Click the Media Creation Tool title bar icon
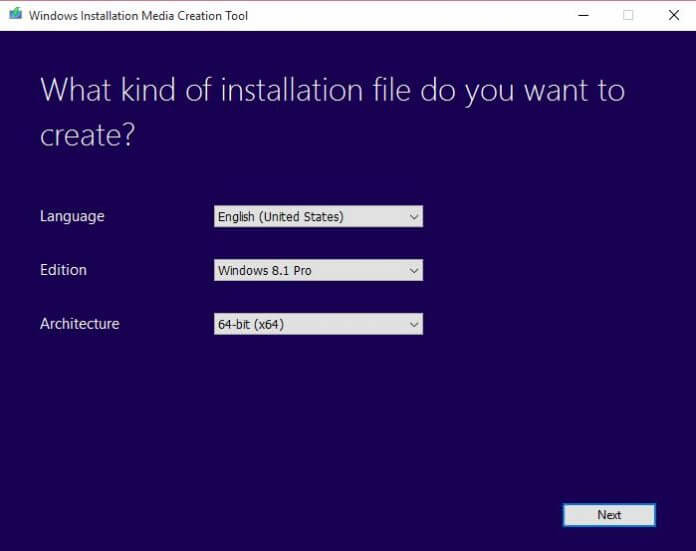 point(16,14)
